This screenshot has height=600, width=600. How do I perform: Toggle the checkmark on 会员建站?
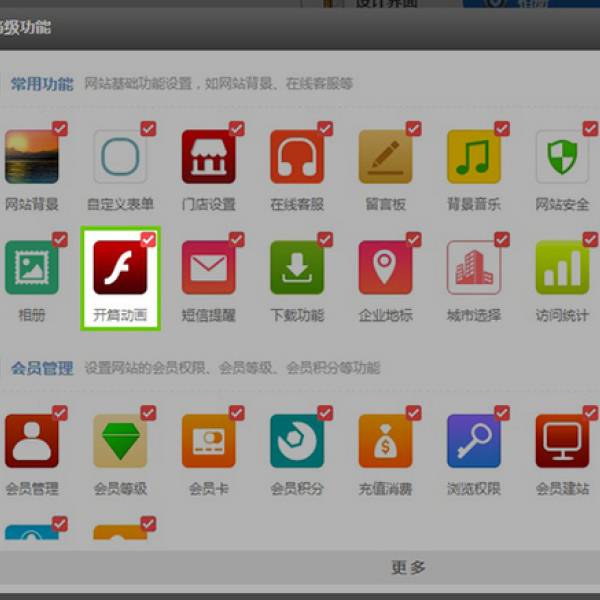590,413
